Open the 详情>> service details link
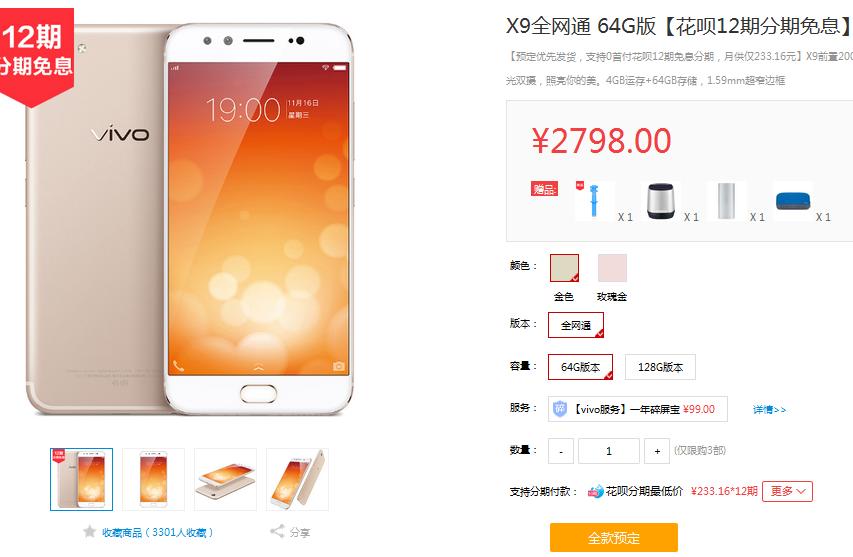The height and width of the screenshot is (557, 853). (x=769, y=410)
